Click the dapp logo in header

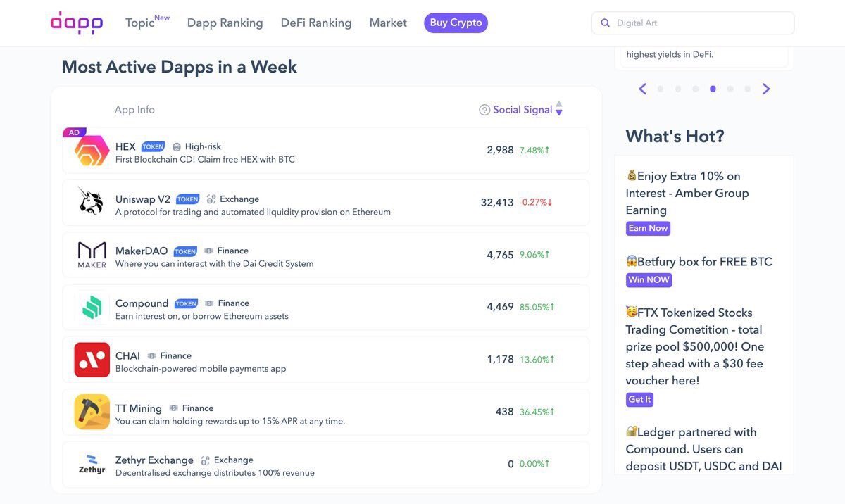tap(77, 23)
